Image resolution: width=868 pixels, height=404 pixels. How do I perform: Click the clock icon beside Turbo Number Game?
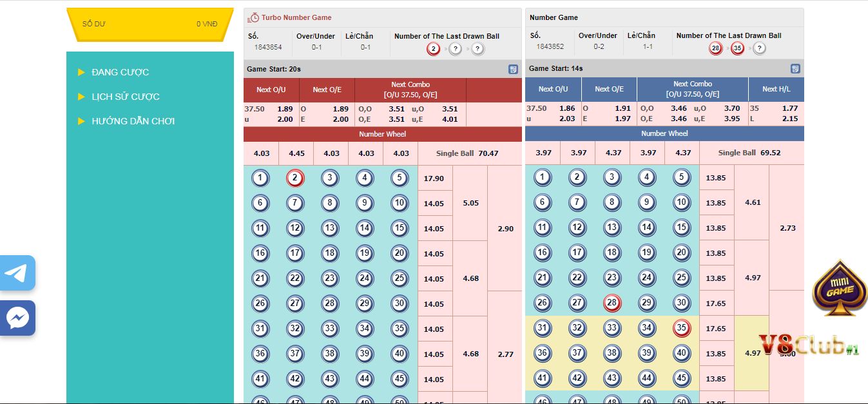[x=254, y=17]
